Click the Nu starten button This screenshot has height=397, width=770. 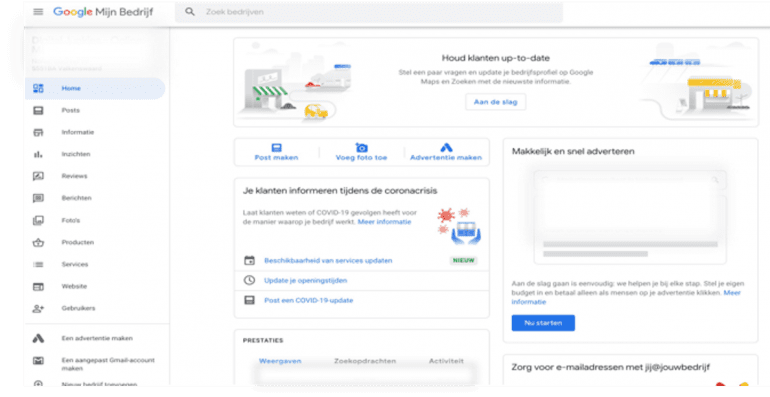543,323
